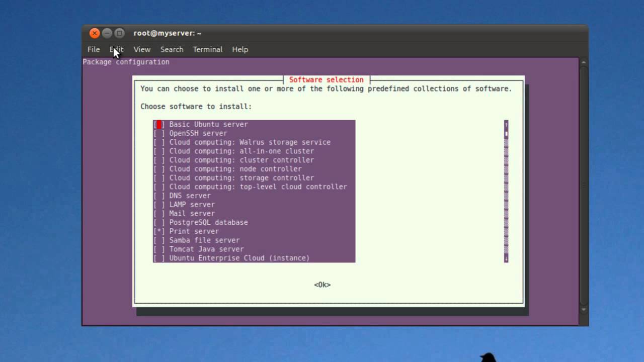Open the Search menu
The height and width of the screenshot is (362, 644).
tap(172, 49)
